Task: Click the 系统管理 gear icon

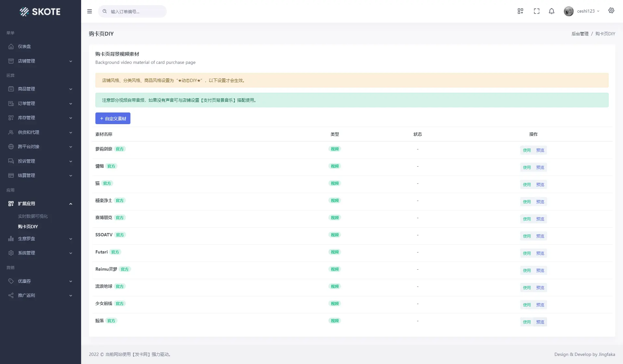Action: 11,253
